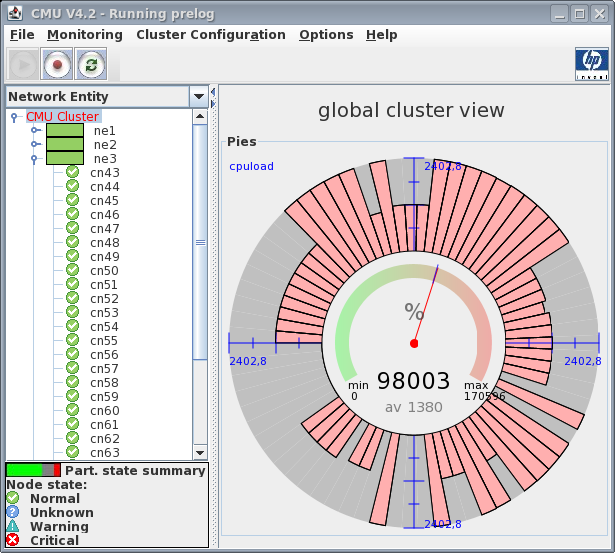
Task: Click the green status icon for ne1
Action: pyautogui.click(x=65, y=130)
